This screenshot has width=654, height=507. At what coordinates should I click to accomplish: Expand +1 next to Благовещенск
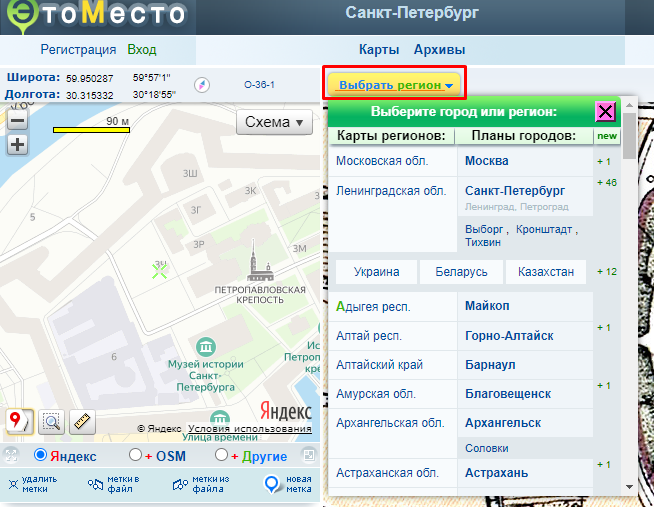tap(604, 386)
